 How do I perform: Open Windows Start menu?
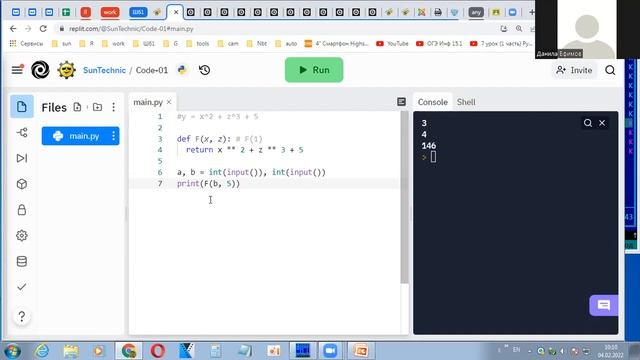[x=12, y=351]
